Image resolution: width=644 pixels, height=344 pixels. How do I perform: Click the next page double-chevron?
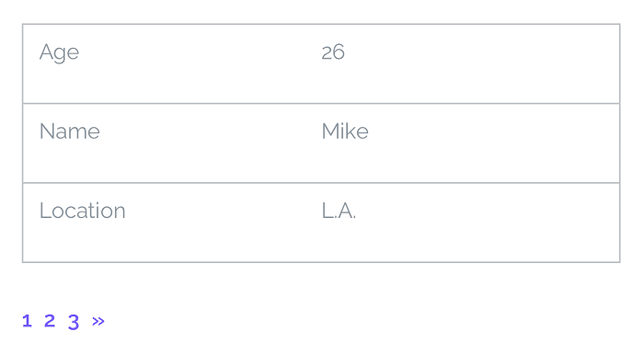tap(98, 321)
